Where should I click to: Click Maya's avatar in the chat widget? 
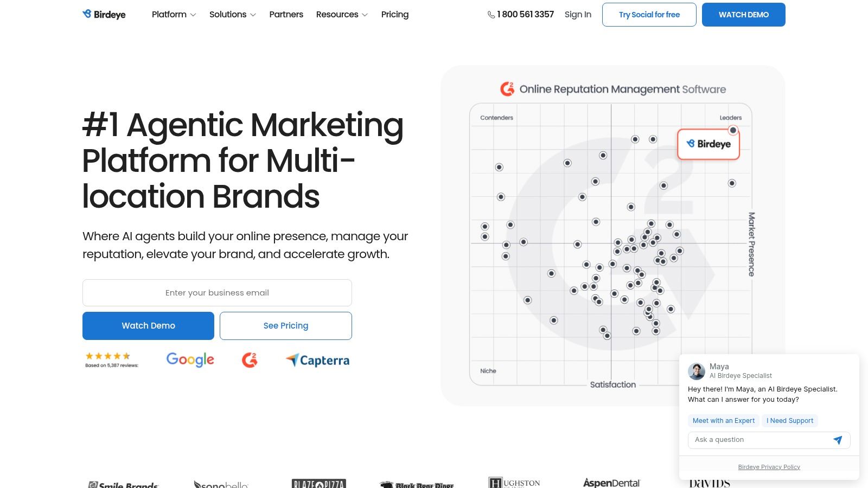click(697, 371)
